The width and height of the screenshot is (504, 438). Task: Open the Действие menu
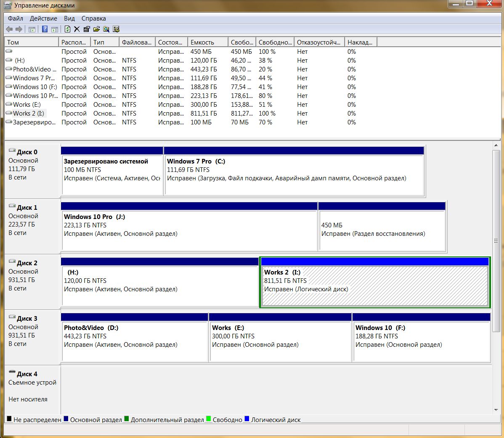point(43,18)
